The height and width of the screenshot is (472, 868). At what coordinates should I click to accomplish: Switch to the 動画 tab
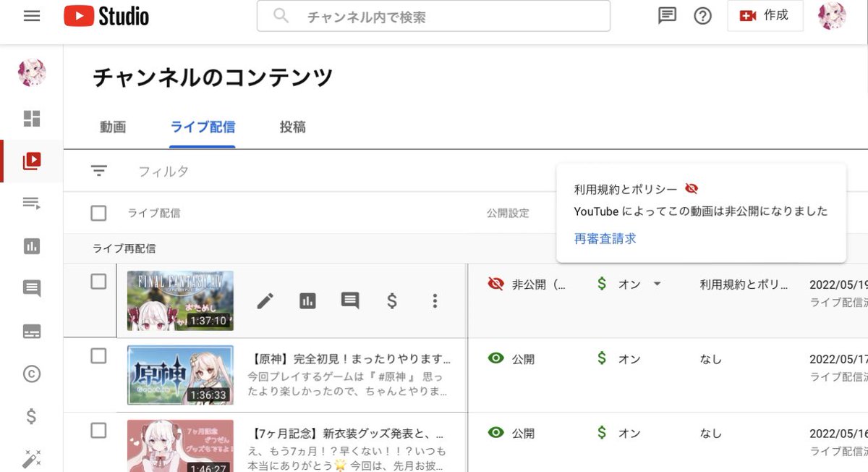tap(113, 127)
